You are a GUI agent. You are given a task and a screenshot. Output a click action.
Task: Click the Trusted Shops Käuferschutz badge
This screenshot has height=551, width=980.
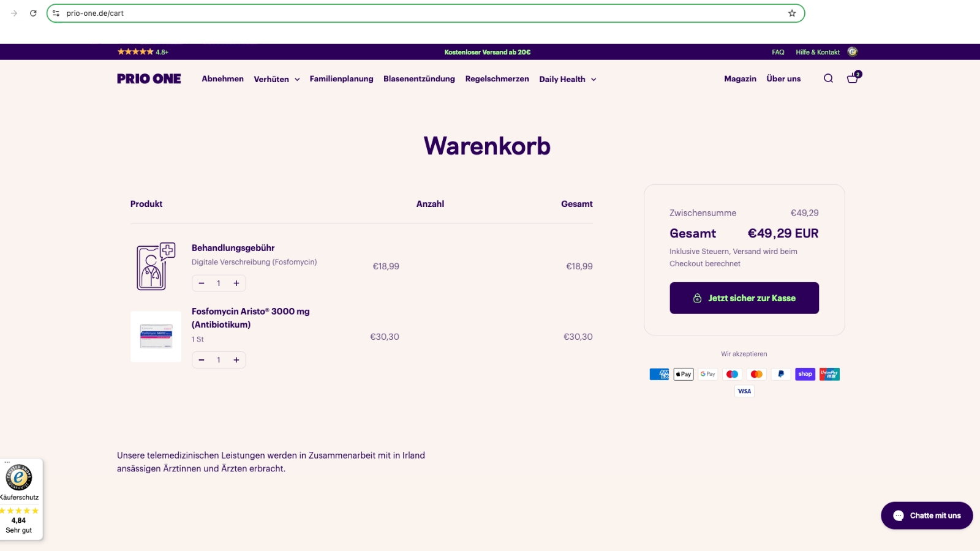point(19,499)
